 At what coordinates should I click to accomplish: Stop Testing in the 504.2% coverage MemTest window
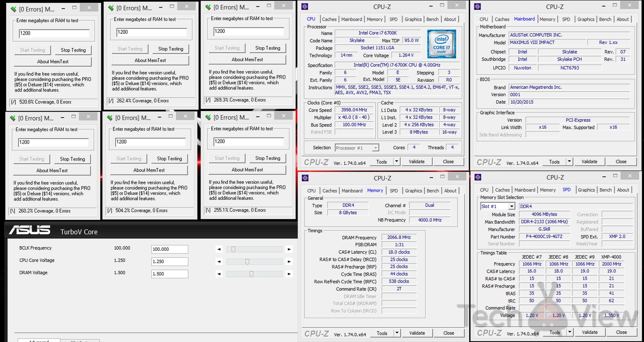click(x=169, y=159)
